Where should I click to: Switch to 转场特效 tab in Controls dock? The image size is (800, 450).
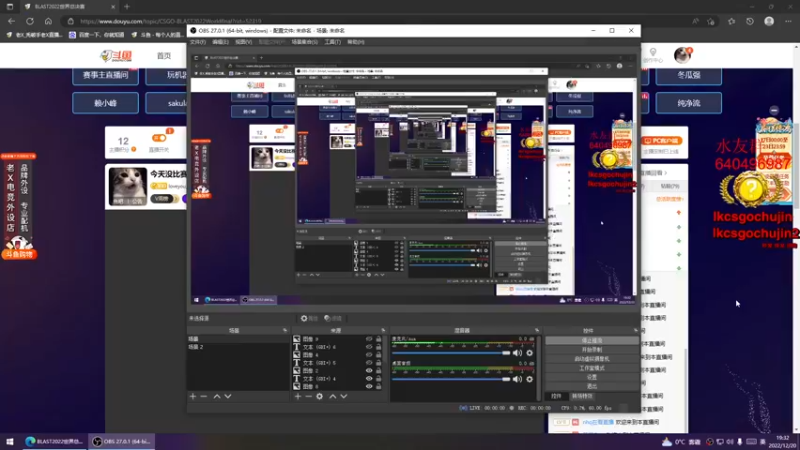click(x=582, y=396)
